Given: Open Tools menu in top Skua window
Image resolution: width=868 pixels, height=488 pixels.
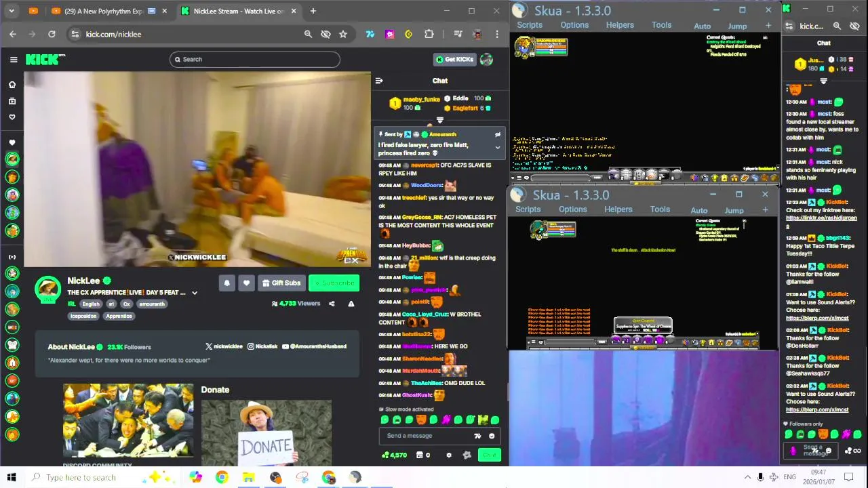Looking at the screenshot, I should [662, 25].
